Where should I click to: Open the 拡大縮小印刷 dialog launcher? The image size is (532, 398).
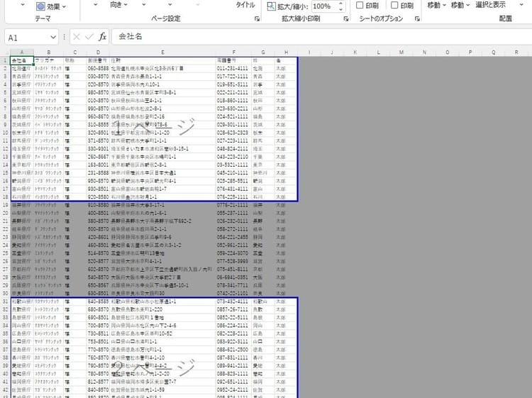point(345,18)
